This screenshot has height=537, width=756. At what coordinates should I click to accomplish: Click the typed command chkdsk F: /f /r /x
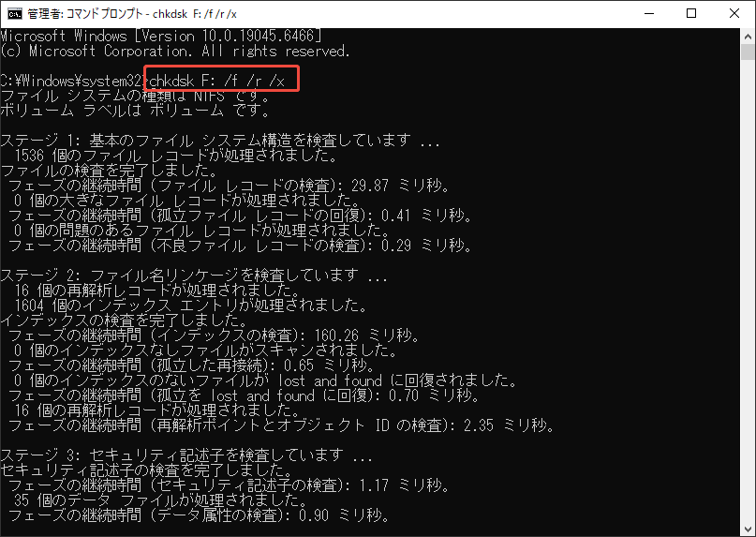pos(217,81)
